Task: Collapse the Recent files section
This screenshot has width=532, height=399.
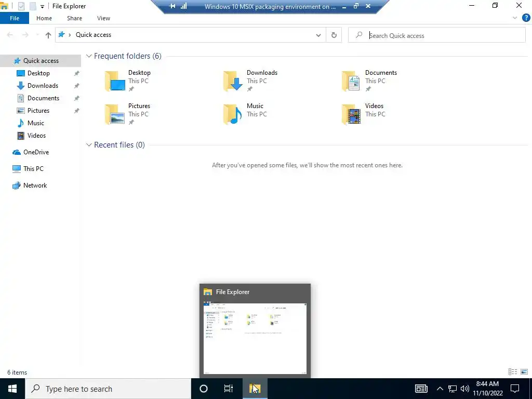Action: click(89, 145)
